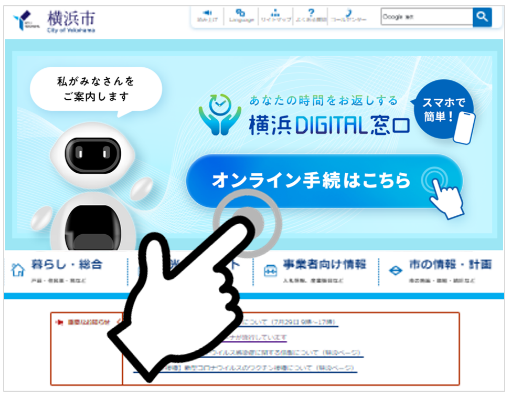The height and width of the screenshot is (397, 511).
Task: Click the icon beside 事業者向け情報
Action: pyautogui.click(x=270, y=271)
